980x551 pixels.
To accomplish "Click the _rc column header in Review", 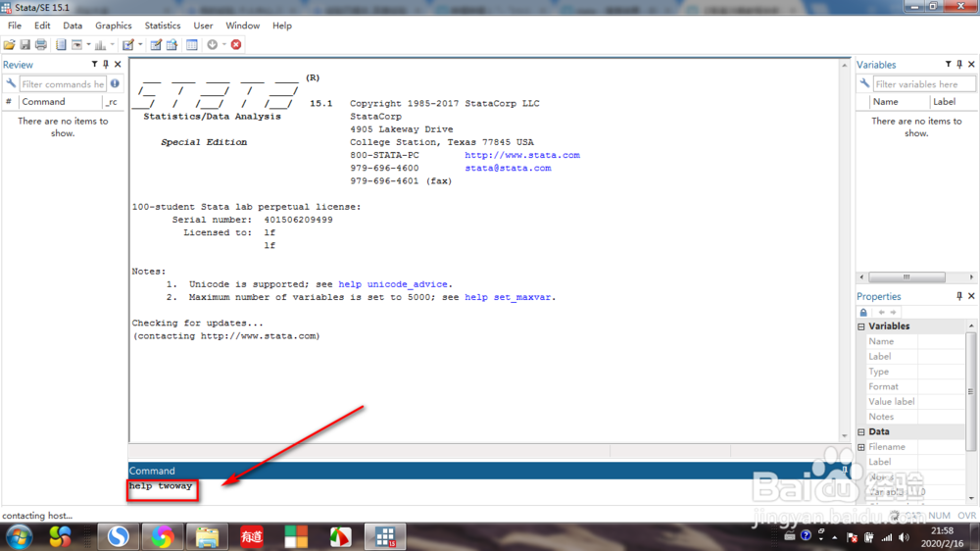I will 113,101.
